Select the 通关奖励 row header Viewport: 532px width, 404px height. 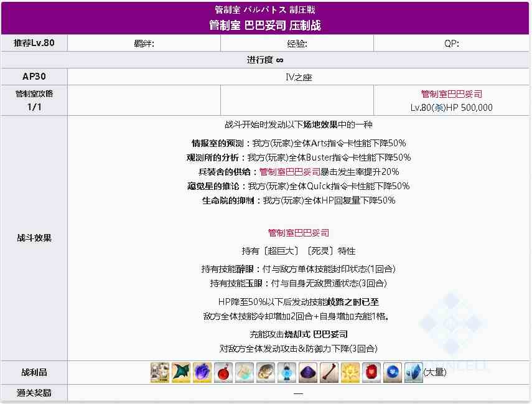point(34,393)
